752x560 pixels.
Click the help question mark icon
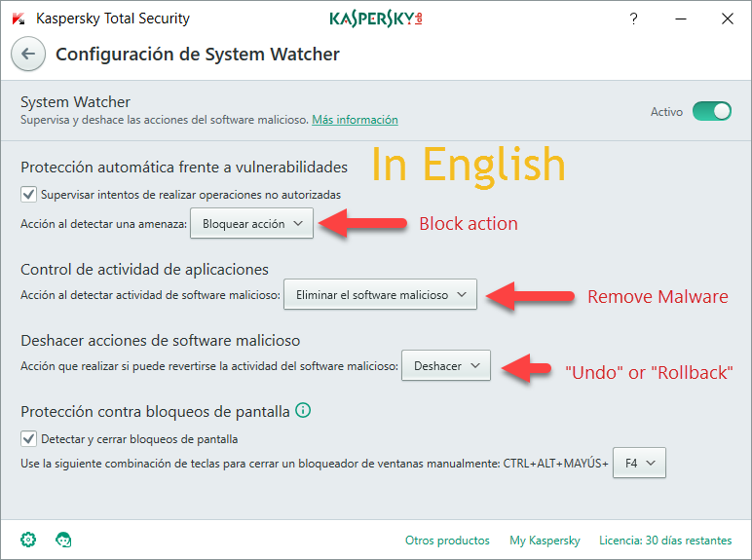click(633, 19)
